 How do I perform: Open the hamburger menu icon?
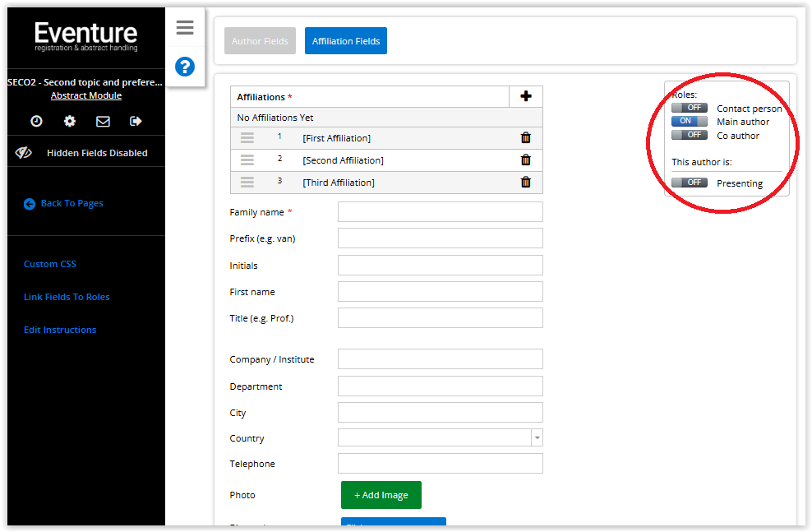click(185, 28)
